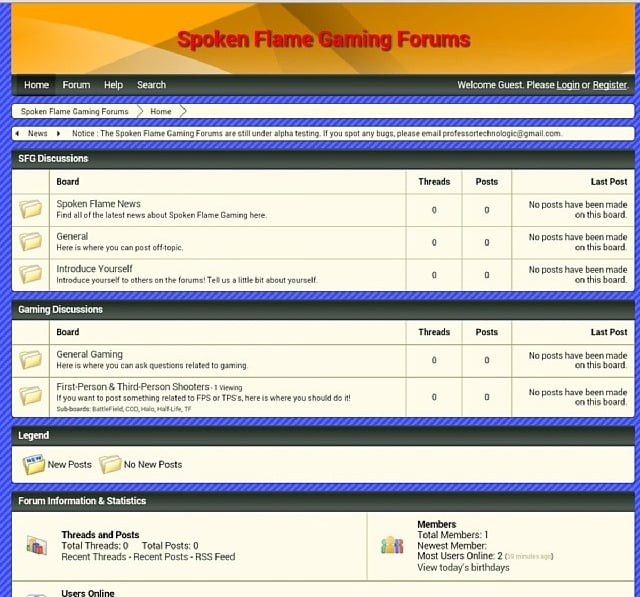Click the New Posts legend folder icon
The image size is (640, 597).
(x=34, y=465)
